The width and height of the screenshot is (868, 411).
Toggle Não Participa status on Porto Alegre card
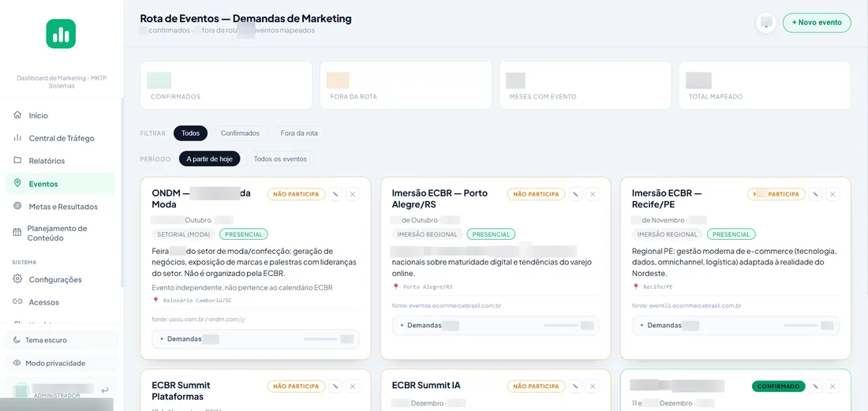536,194
